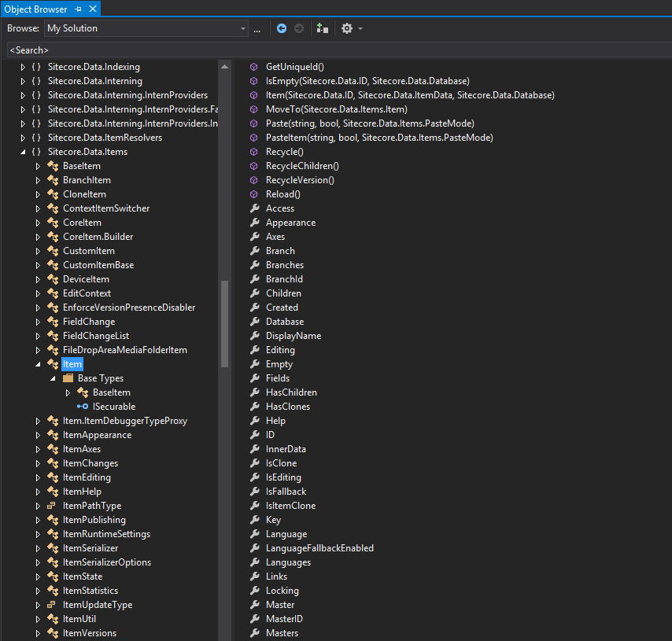Collapse the selected Item class node
This screenshot has width=672, height=641.
38,364
